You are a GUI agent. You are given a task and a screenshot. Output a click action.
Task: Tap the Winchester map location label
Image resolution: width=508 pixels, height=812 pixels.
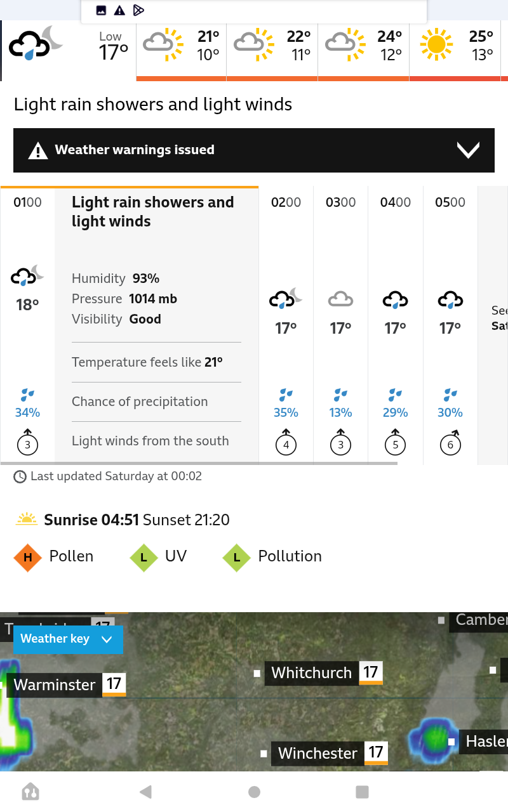(x=317, y=753)
